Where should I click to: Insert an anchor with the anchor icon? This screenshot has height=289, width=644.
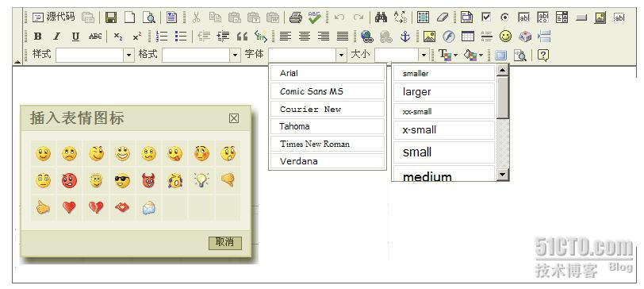tap(405, 37)
